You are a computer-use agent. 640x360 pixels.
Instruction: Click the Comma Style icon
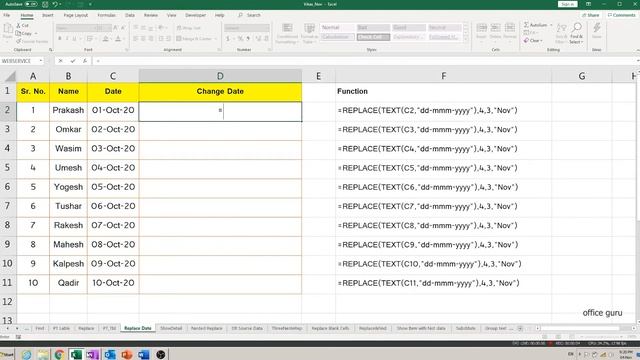248,39
